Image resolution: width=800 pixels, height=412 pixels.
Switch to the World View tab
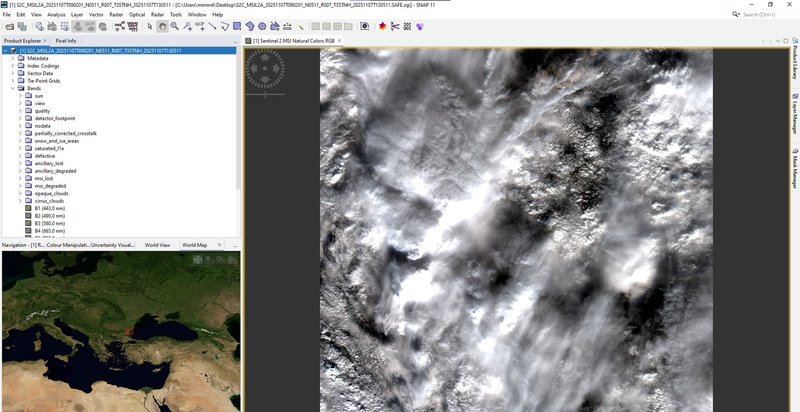point(157,244)
